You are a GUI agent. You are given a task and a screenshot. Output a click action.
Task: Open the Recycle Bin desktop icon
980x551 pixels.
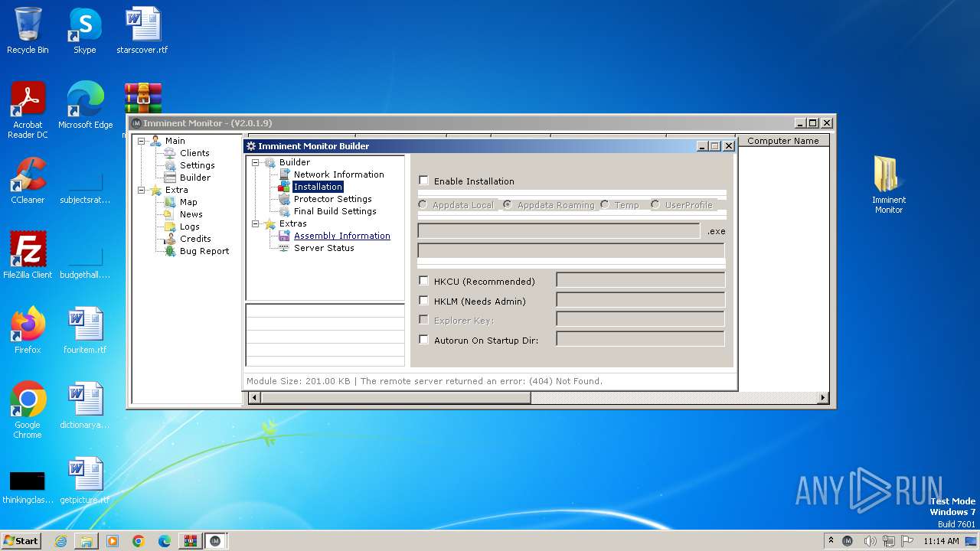click(x=28, y=31)
